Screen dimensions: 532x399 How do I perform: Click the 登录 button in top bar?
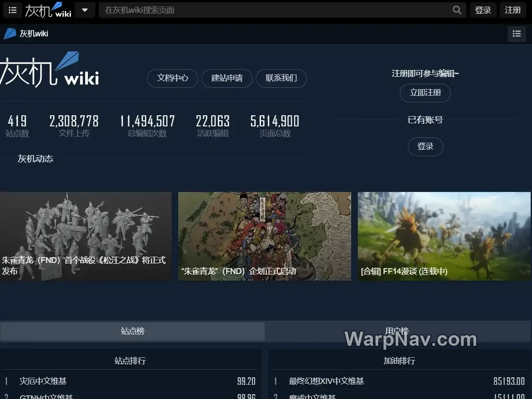pos(483,10)
